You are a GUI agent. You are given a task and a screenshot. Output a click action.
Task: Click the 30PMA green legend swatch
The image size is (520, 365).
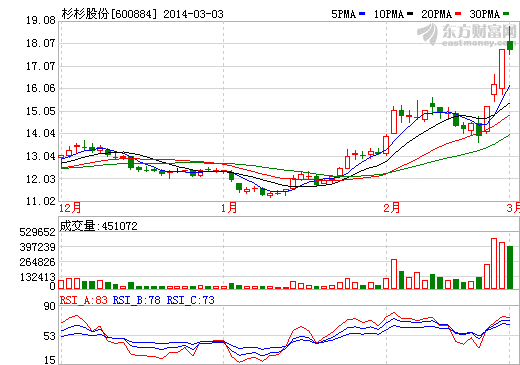506,14
